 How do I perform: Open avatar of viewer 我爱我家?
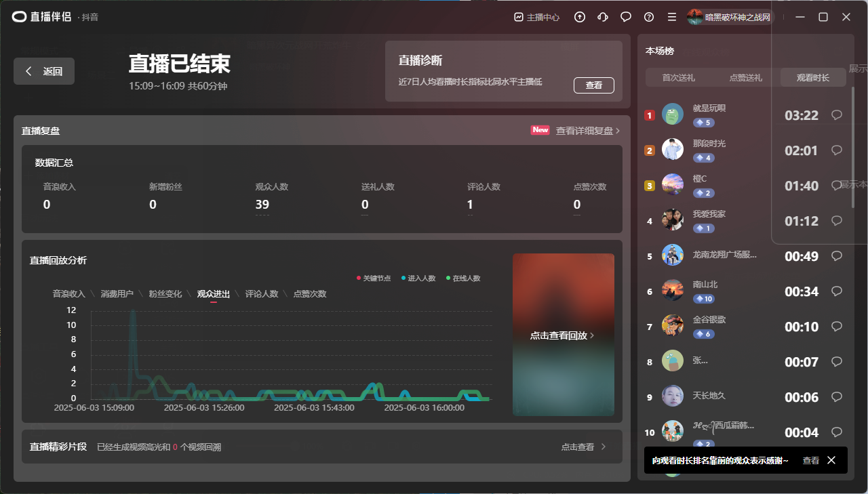(672, 220)
